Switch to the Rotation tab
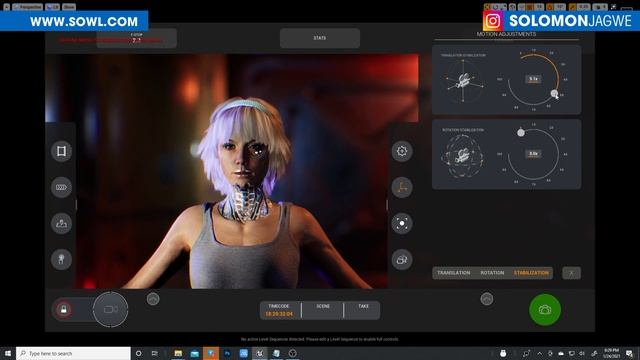Viewport: 640px width, 360px height. coord(492,273)
